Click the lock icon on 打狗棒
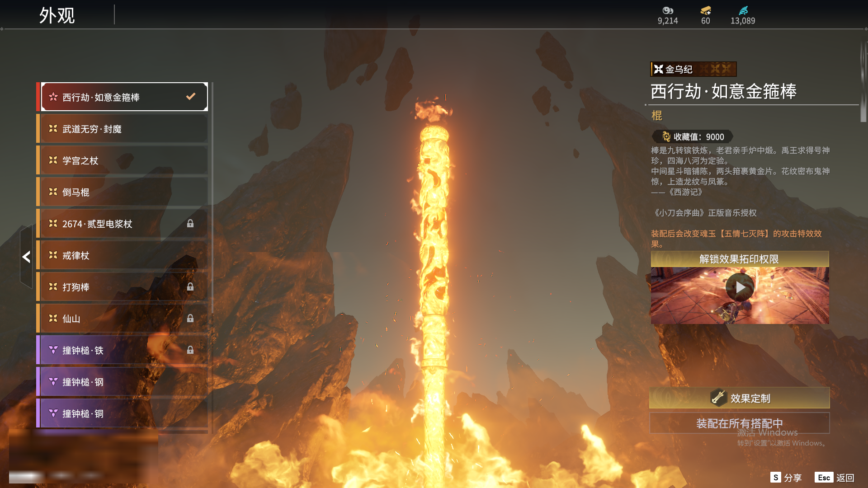The width and height of the screenshot is (868, 488). (190, 286)
